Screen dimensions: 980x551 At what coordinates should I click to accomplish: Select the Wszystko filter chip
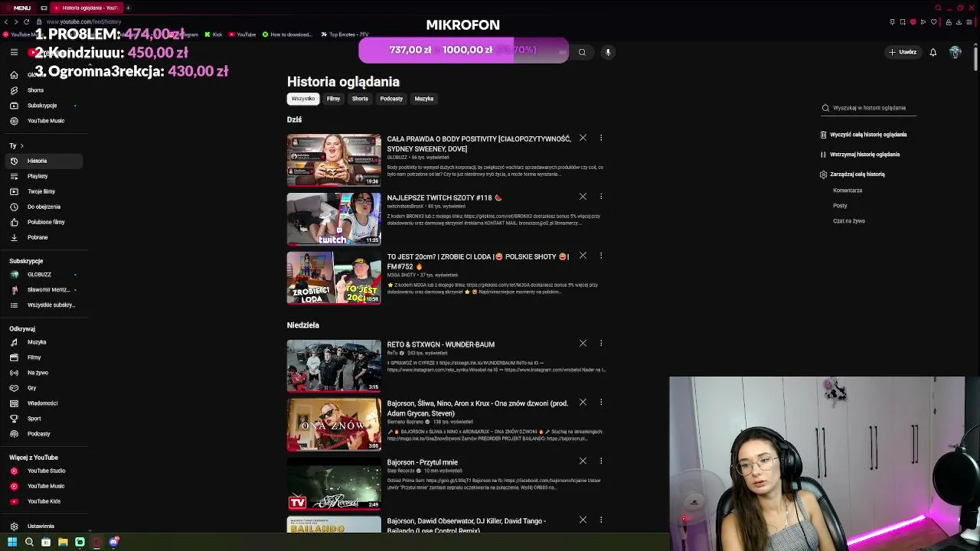[303, 99]
